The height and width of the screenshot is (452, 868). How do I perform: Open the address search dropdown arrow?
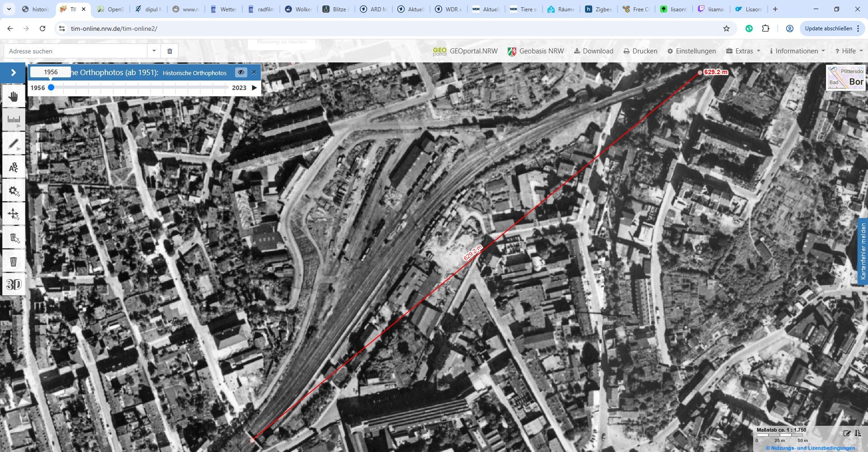154,51
